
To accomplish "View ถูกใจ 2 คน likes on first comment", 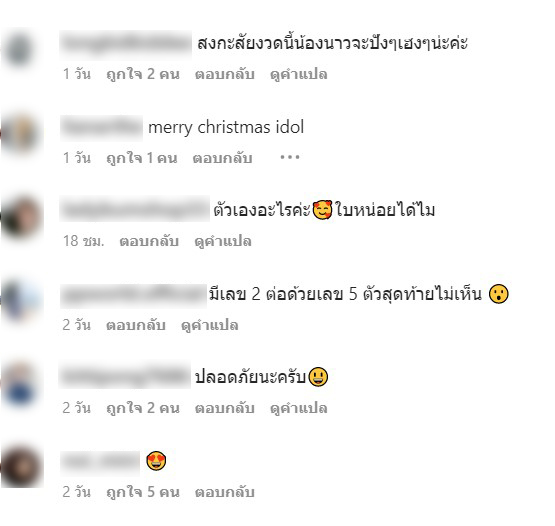I will pyautogui.click(x=143, y=74).
